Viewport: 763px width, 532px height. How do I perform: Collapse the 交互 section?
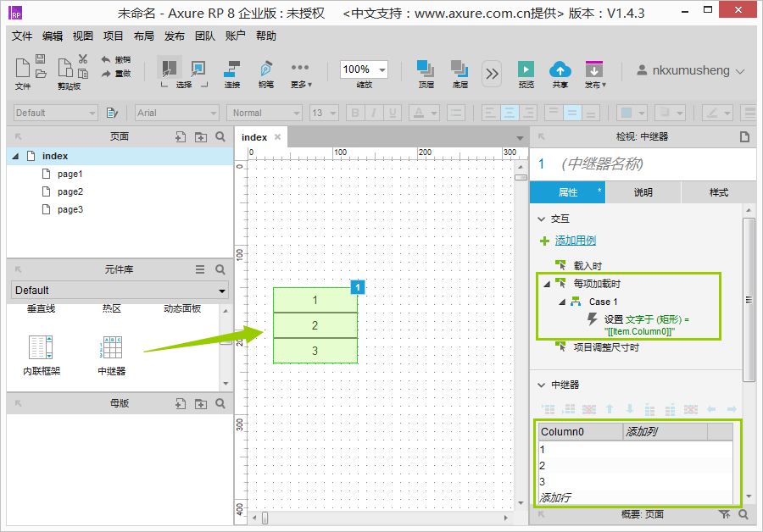tap(541, 219)
